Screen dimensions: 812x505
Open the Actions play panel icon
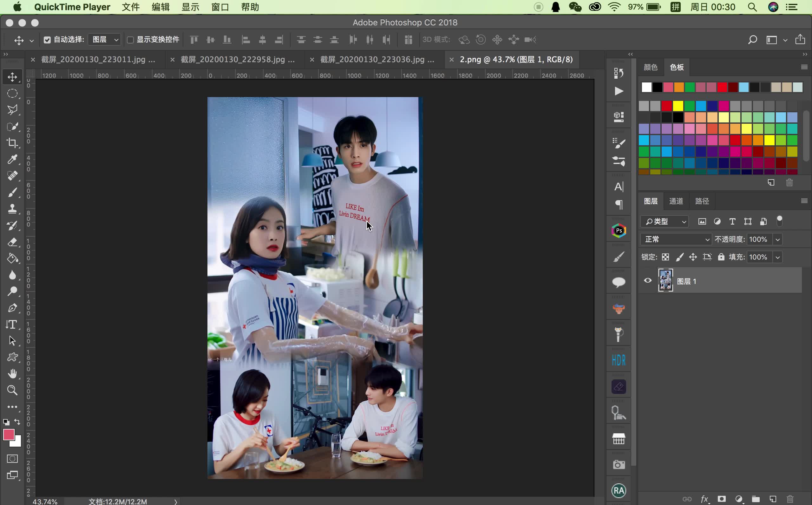(x=619, y=91)
